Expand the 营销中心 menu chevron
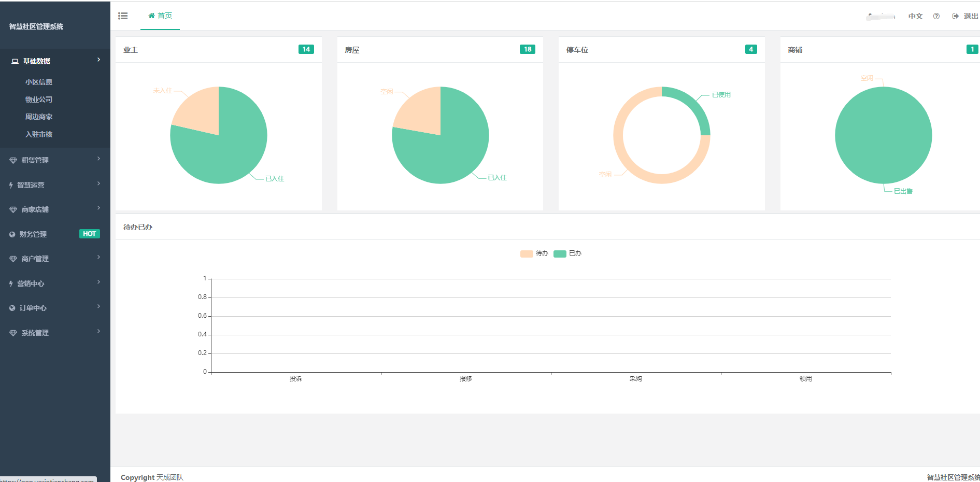The width and height of the screenshot is (980, 482). (98, 282)
